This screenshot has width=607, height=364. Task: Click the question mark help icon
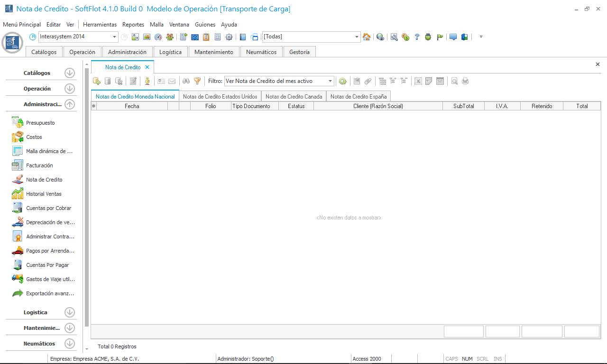[x=417, y=37]
